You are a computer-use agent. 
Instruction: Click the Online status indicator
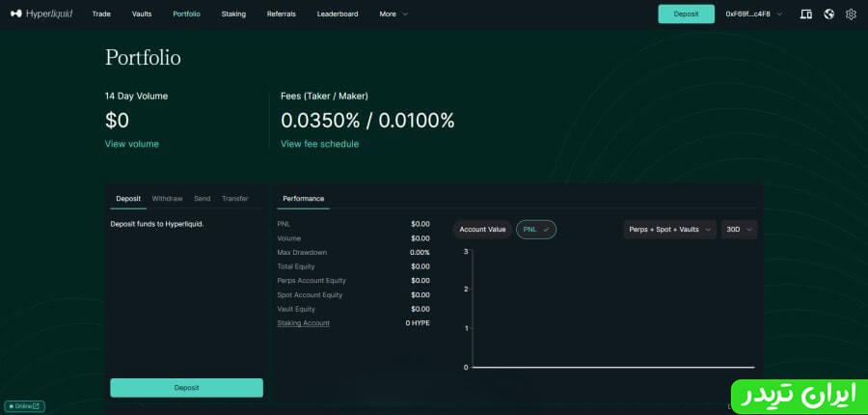(25, 406)
